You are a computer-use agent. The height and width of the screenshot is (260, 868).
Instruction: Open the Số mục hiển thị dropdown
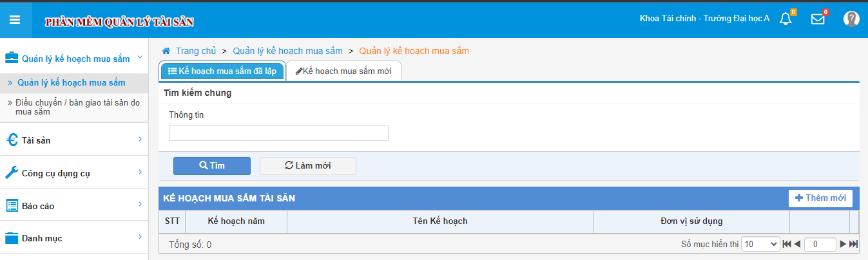(760, 245)
